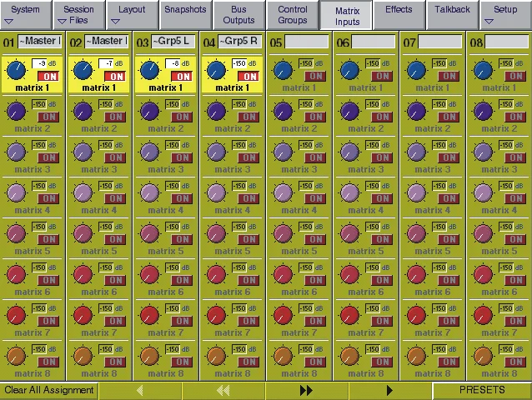The height and width of the screenshot is (400, 532).
Task: Click channel 04 ~Grp5 R name field
Action: [x=240, y=42]
